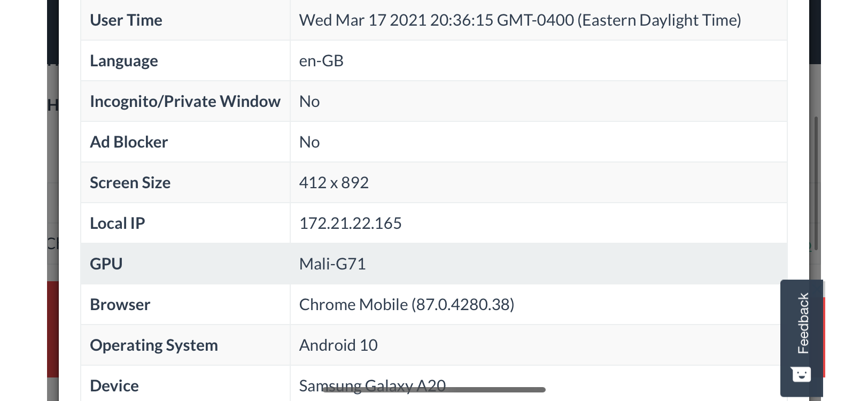Select the en-GB language value
The image size is (868, 401).
pos(321,61)
